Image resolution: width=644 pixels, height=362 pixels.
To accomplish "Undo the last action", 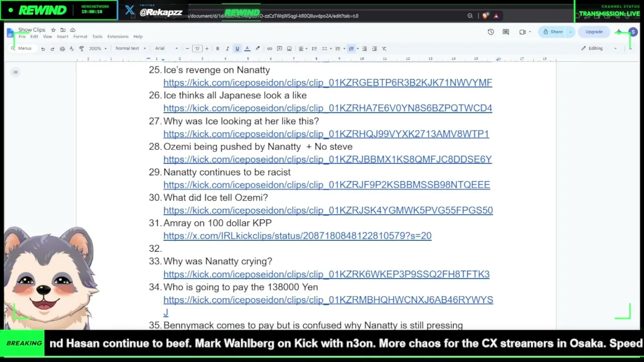I will pyautogui.click(x=43, y=49).
